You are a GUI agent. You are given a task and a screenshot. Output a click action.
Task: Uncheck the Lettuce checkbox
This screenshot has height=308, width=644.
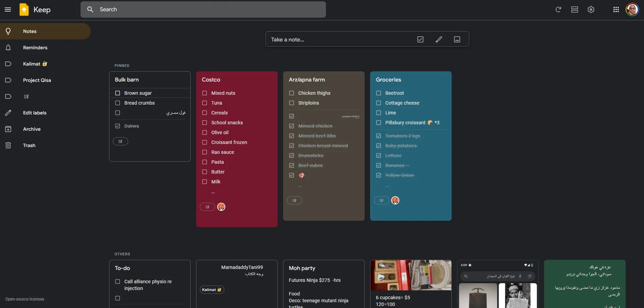click(379, 156)
